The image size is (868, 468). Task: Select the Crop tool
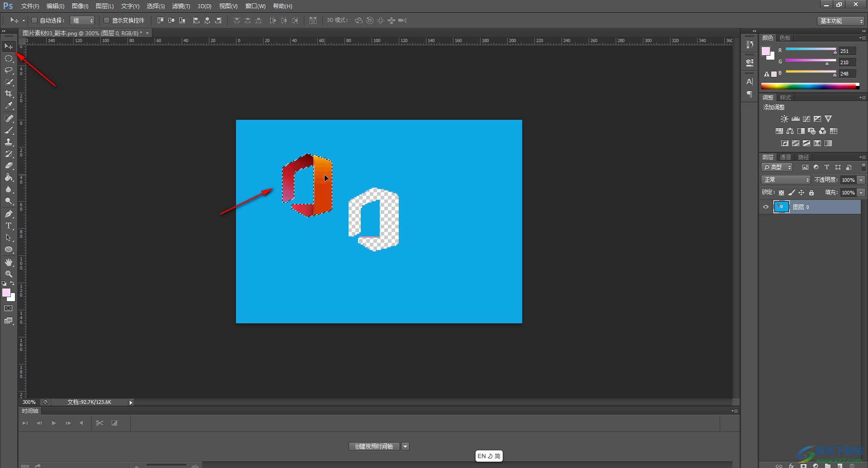point(9,94)
